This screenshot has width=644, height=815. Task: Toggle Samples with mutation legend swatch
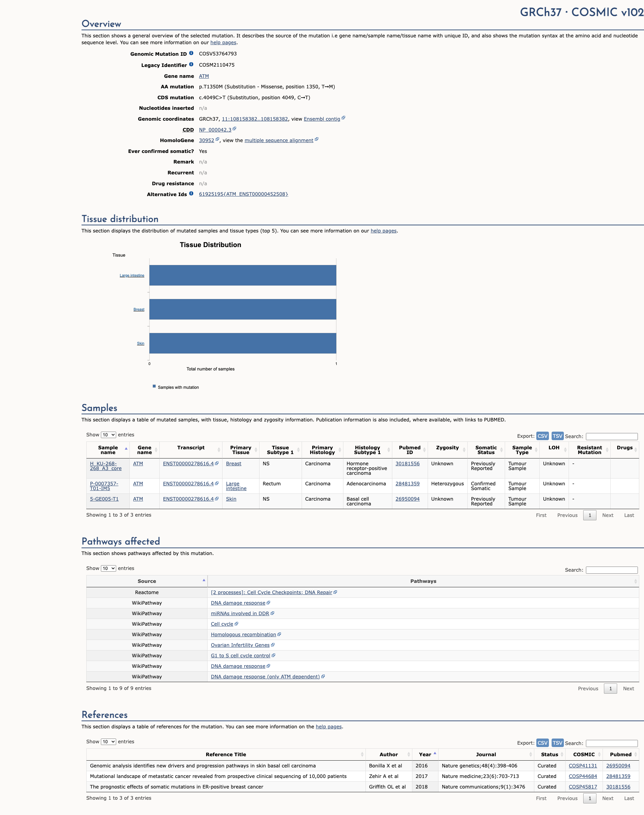click(x=154, y=386)
